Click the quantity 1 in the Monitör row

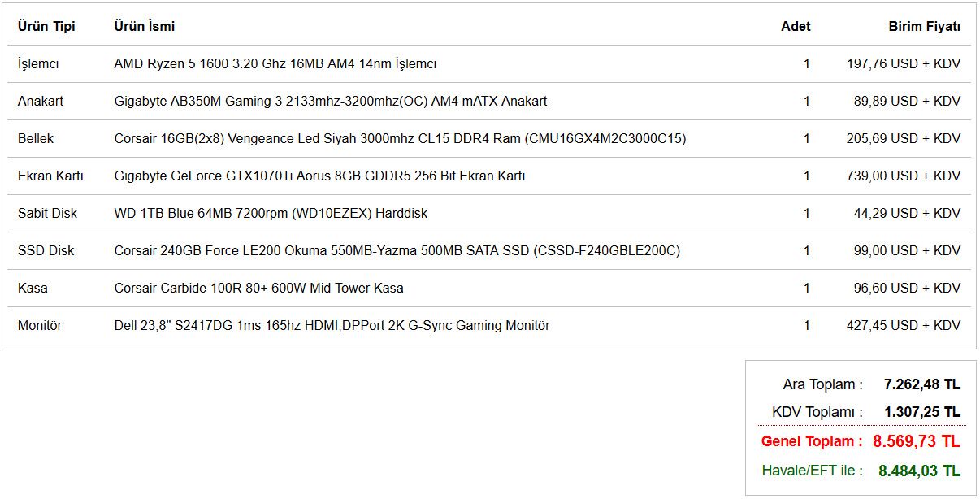(807, 325)
